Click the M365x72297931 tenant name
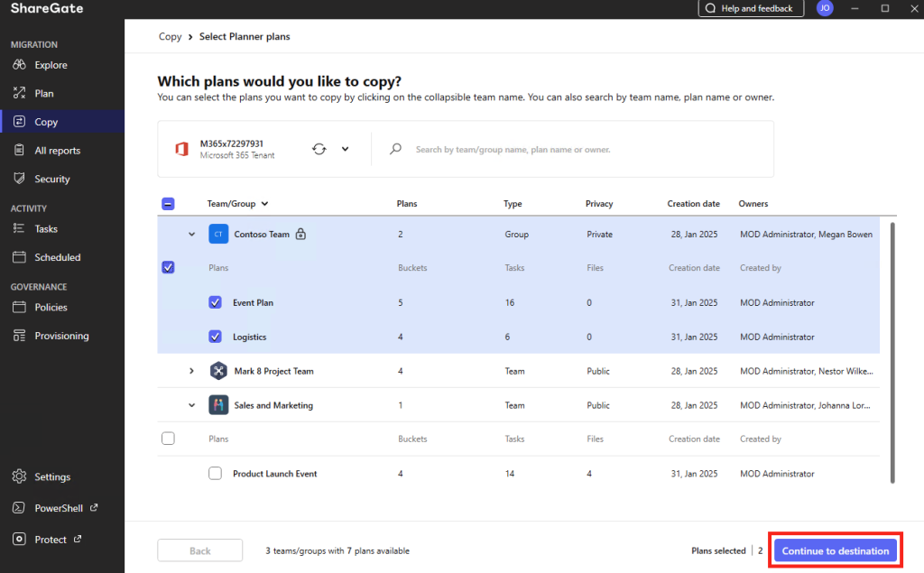Image resolution: width=924 pixels, height=573 pixels. pyautogui.click(x=232, y=143)
